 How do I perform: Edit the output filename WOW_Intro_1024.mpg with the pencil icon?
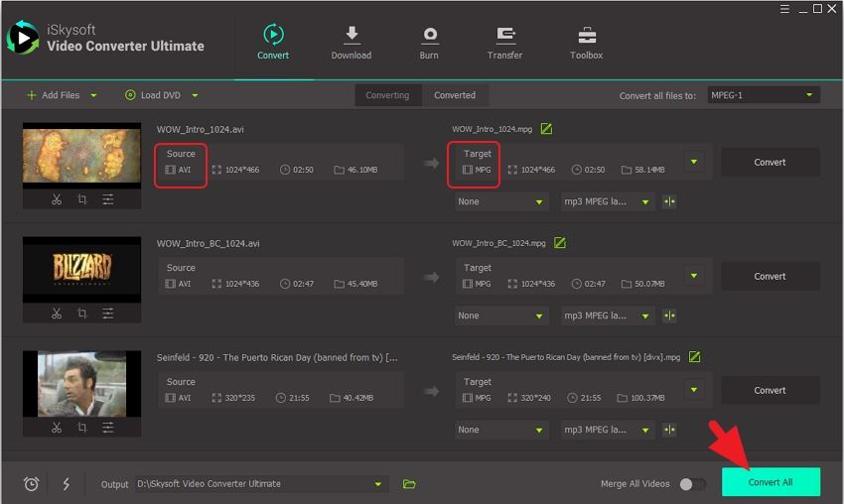[546, 129]
